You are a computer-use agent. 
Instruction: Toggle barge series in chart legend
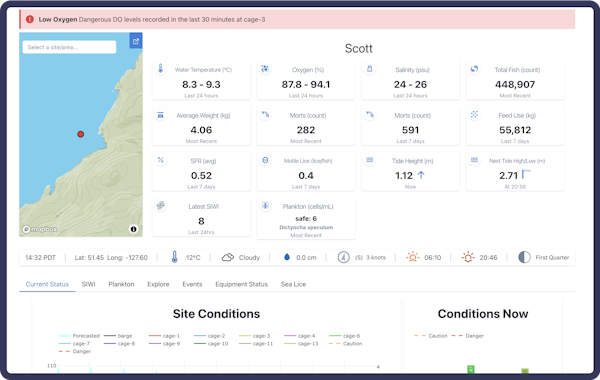coord(118,336)
